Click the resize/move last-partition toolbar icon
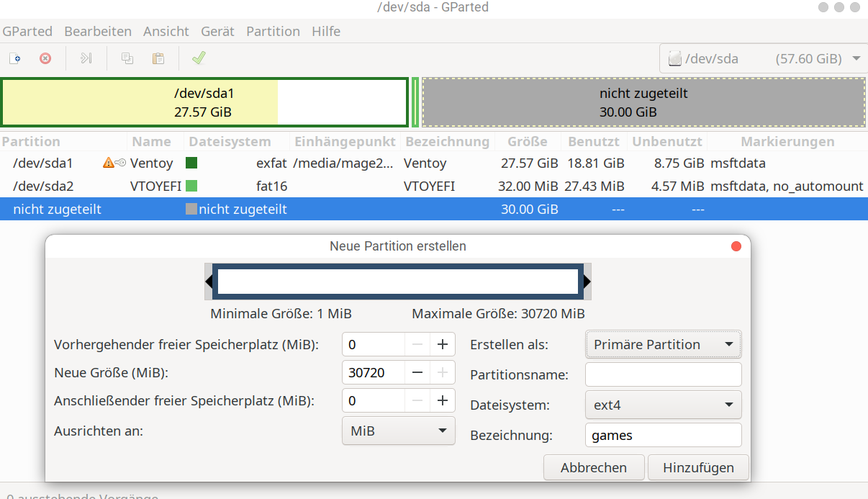 point(86,58)
